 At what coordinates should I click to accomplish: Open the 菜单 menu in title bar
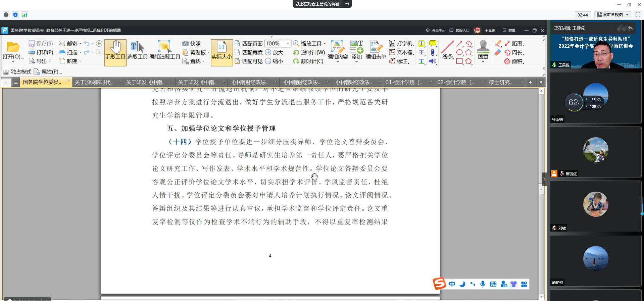(x=509, y=31)
